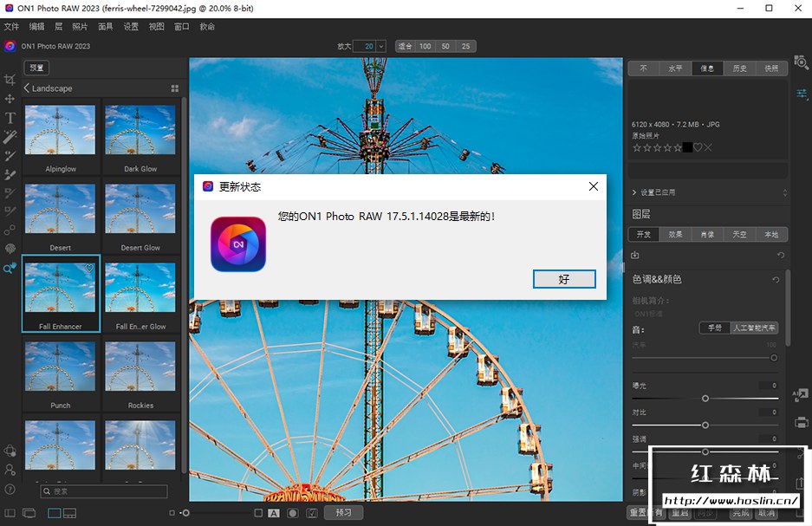Toggle the soft-proofing A button
The image size is (812, 526).
274,513
